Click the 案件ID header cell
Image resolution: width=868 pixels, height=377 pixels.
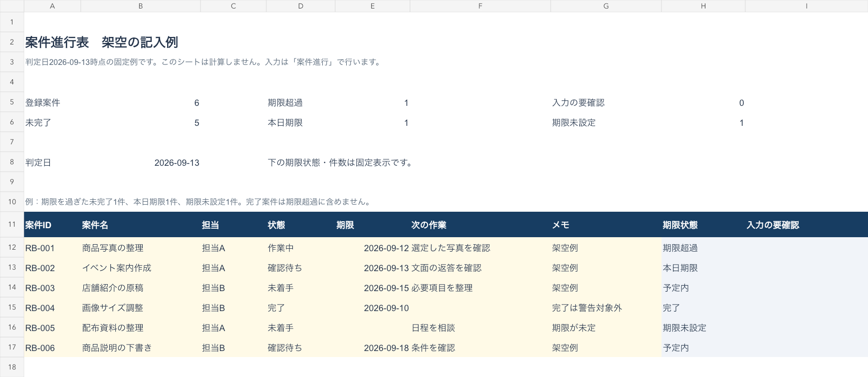(x=52, y=225)
